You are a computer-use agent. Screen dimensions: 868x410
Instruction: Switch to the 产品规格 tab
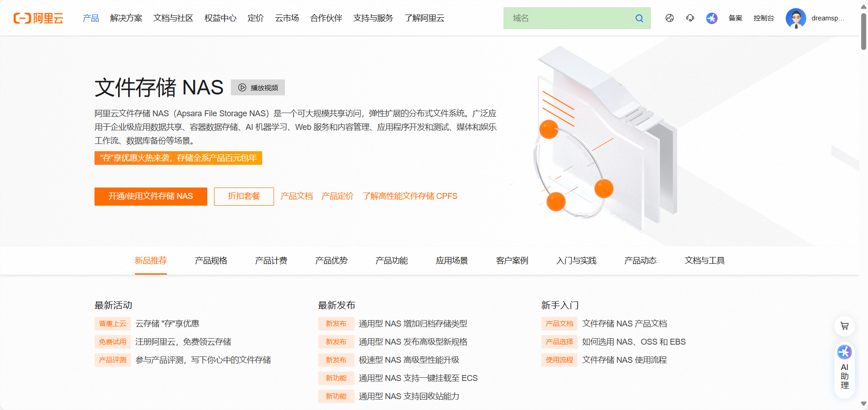click(x=211, y=261)
